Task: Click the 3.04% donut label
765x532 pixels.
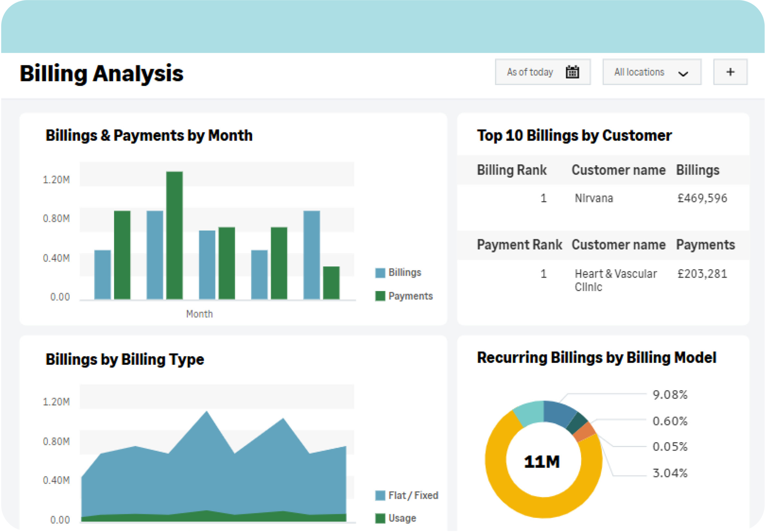Action: pos(670,473)
